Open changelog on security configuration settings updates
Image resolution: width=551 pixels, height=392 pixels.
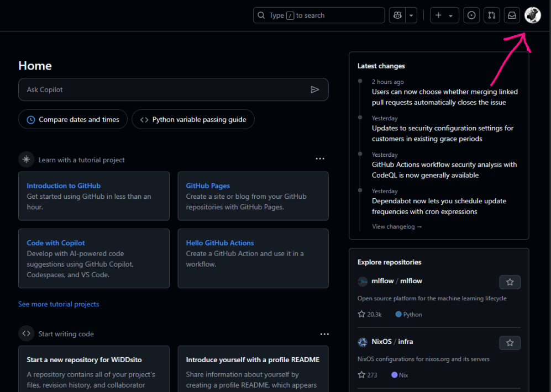click(x=443, y=134)
